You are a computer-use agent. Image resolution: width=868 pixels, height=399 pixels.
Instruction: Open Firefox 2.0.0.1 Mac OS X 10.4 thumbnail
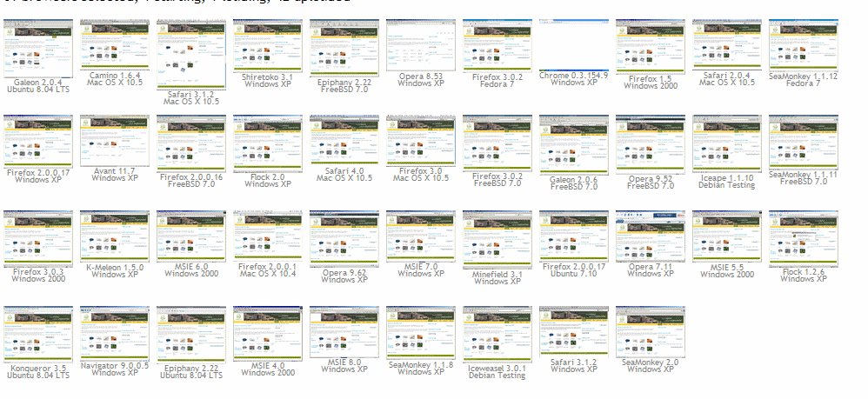click(268, 236)
